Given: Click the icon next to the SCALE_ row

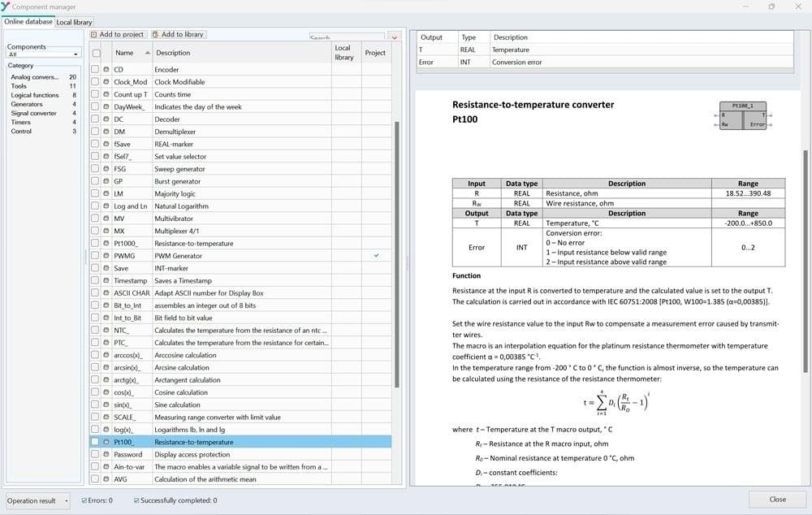Looking at the screenshot, I should coord(106,418).
